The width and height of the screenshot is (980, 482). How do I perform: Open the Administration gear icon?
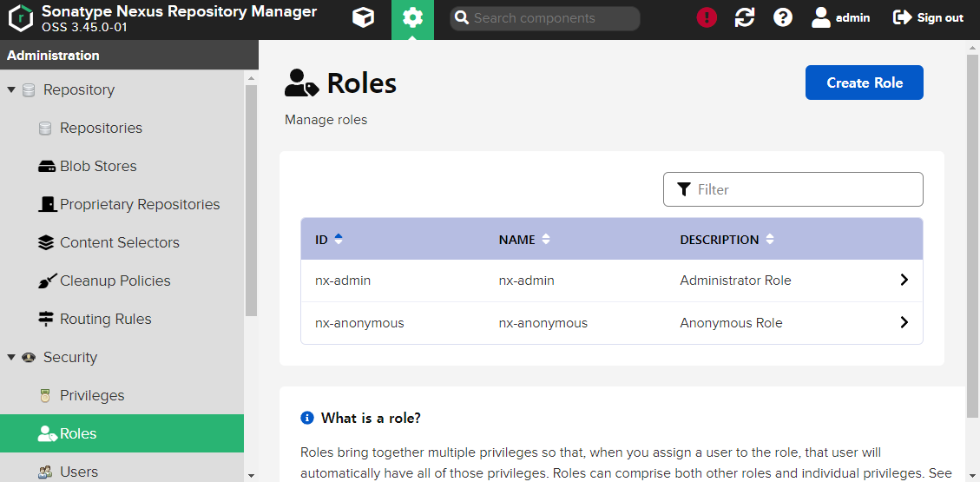(x=412, y=17)
